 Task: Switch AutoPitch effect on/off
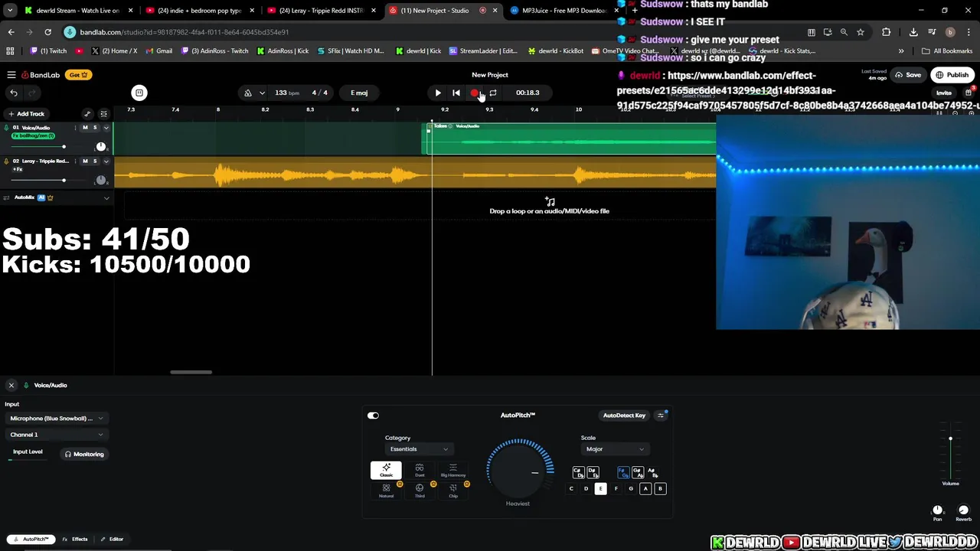373,416
